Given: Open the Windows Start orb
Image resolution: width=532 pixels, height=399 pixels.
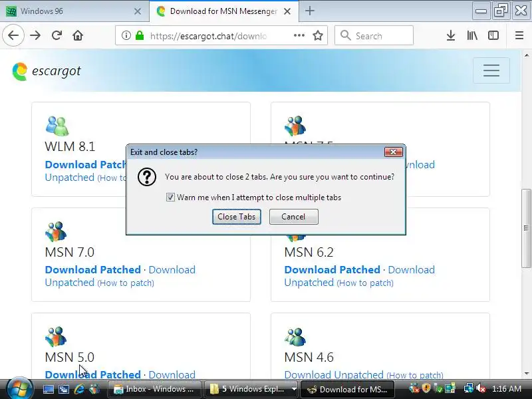Looking at the screenshot, I should coord(19,389).
